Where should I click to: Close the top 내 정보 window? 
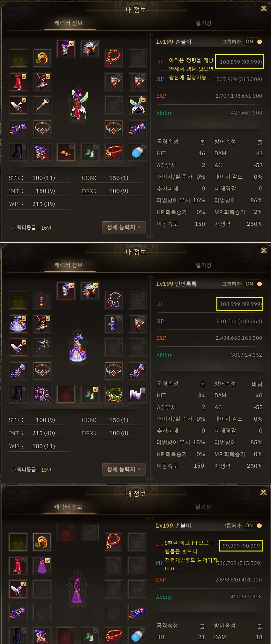(264, 8)
